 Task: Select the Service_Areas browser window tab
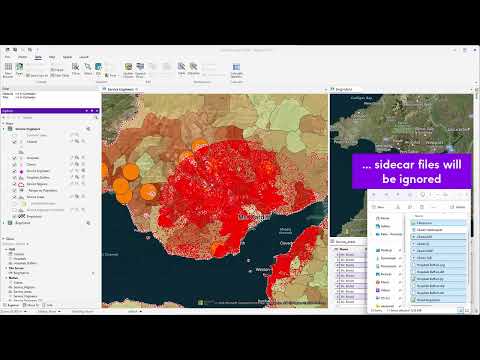(x=345, y=242)
